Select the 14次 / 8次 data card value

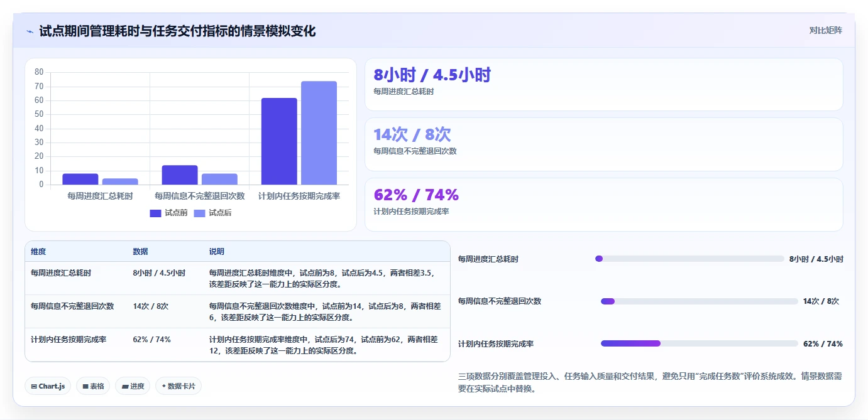point(412,134)
